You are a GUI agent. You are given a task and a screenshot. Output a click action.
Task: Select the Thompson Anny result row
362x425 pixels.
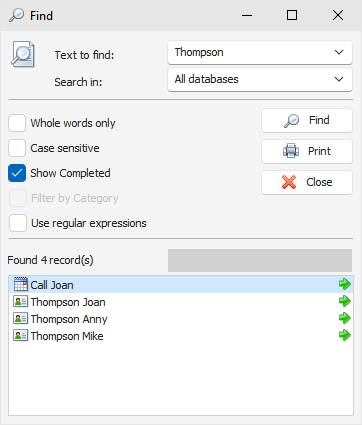(181, 319)
